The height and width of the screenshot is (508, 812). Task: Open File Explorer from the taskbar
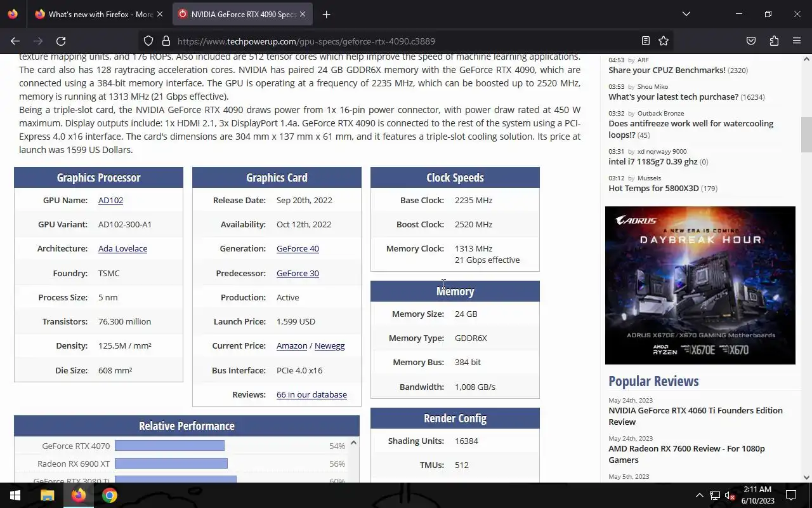point(48,495)
